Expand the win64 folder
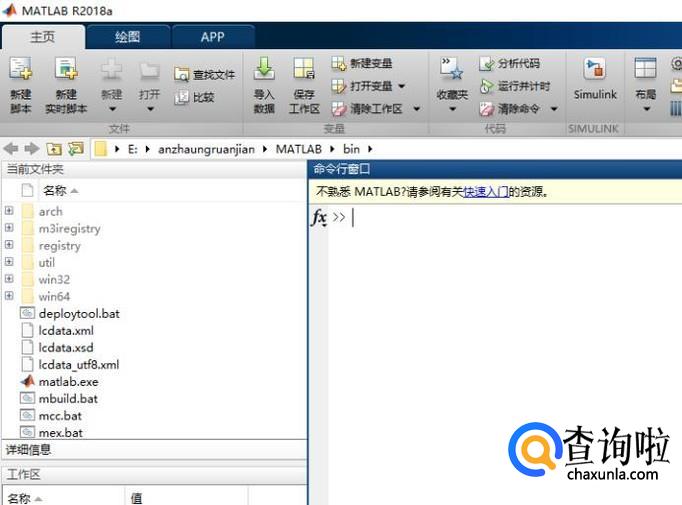The width and height of the screenshot is (682, 505). click(x=9, y=296)
